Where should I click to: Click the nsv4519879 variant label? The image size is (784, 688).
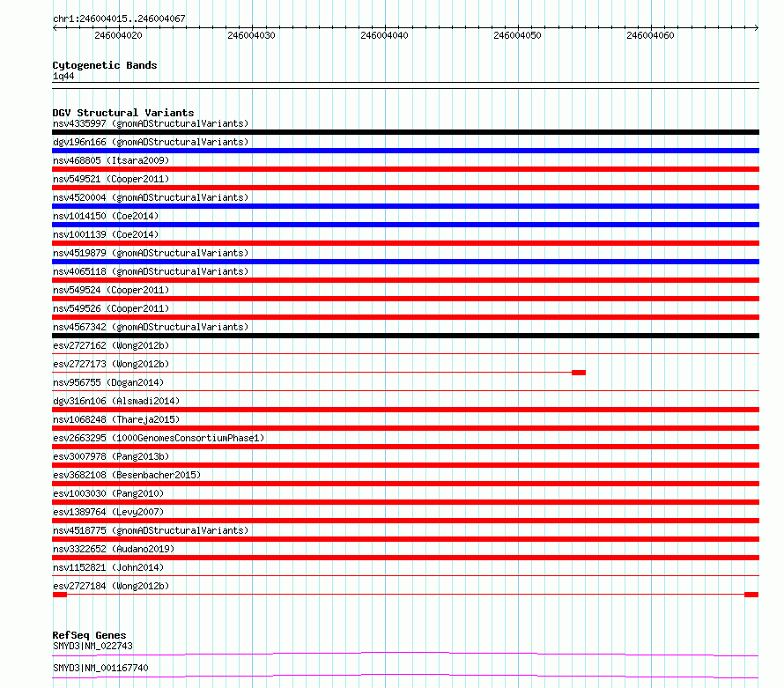(151, 253)
